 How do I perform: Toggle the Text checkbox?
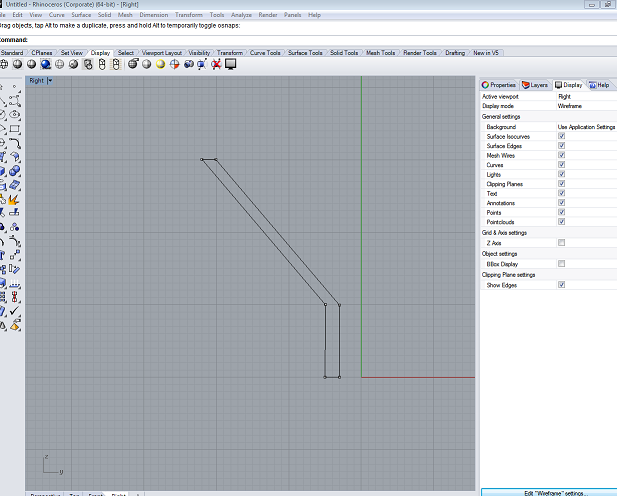pyautogui.click(x=562, y=193)
